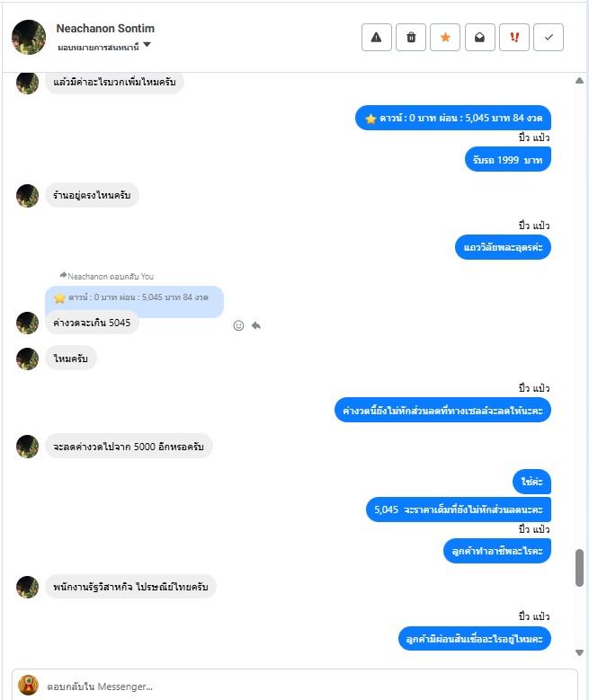Toggle the red exclamation priority icon
Viewport: 589px width, 700px height.
[x=514, y=38]
